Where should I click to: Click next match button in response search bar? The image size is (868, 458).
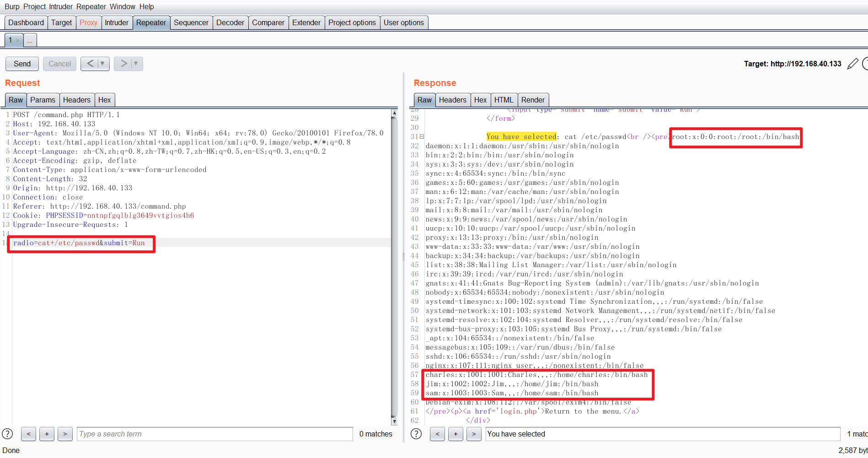click(x=474, y=434)
